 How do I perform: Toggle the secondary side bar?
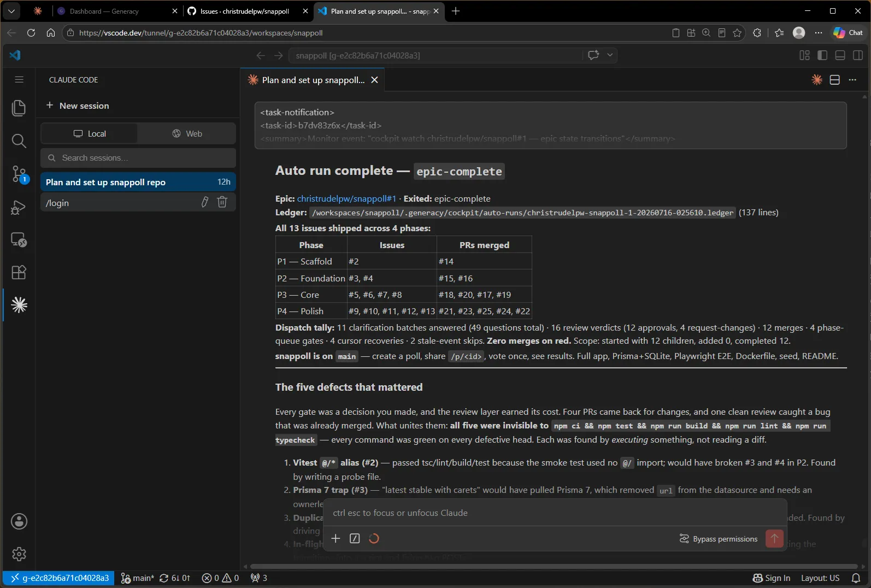(x=858, y=55)
